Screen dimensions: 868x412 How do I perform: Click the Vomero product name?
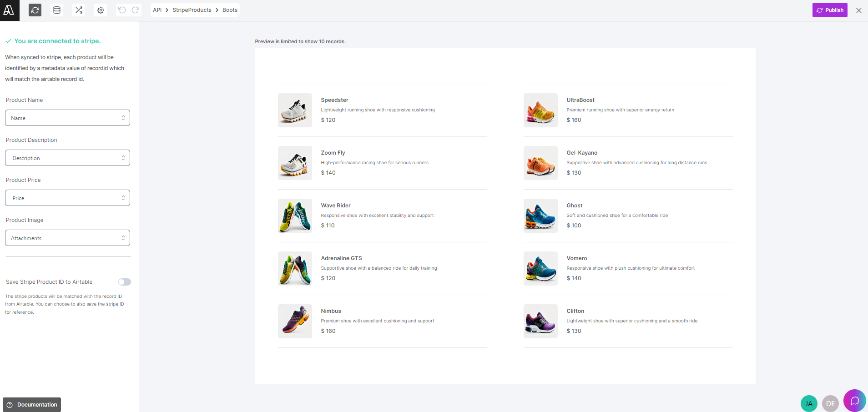pyautogui.click(x=577, y=258)
